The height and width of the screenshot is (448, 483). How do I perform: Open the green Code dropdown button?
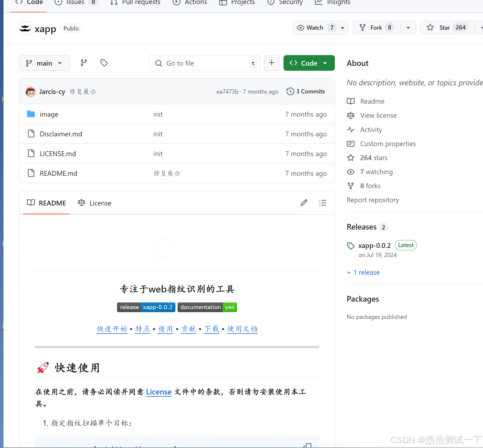pos(309,63)
